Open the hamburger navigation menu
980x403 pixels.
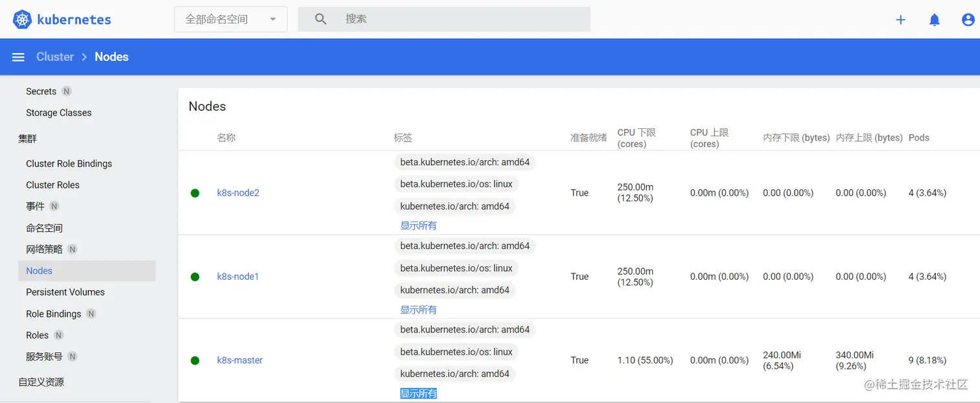[18, 57]
